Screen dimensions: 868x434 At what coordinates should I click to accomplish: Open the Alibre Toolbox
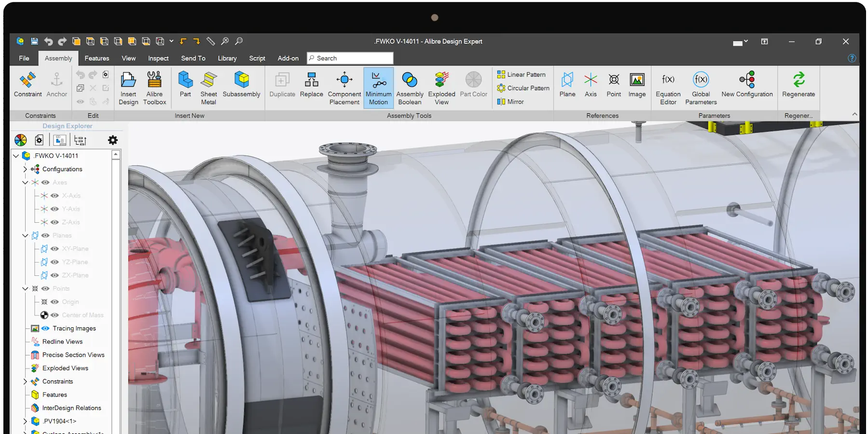(x=154, y=88)
